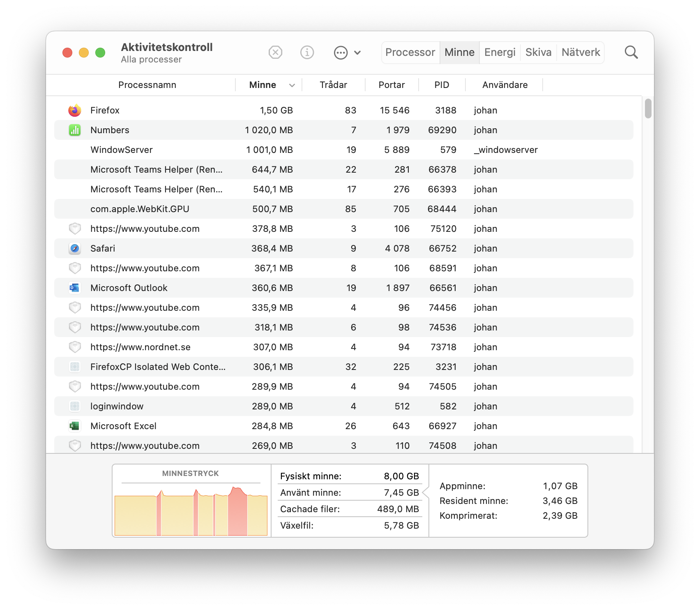700x610 pixels.
Task: Show the Nätverk tab
Action: (x=581, y=53)
